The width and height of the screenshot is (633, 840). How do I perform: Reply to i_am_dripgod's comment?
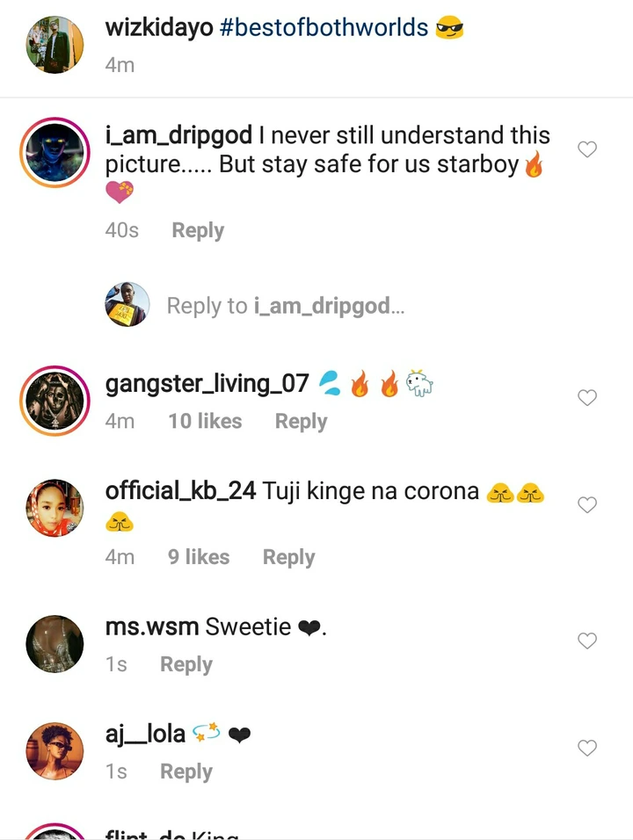(198, 230)
